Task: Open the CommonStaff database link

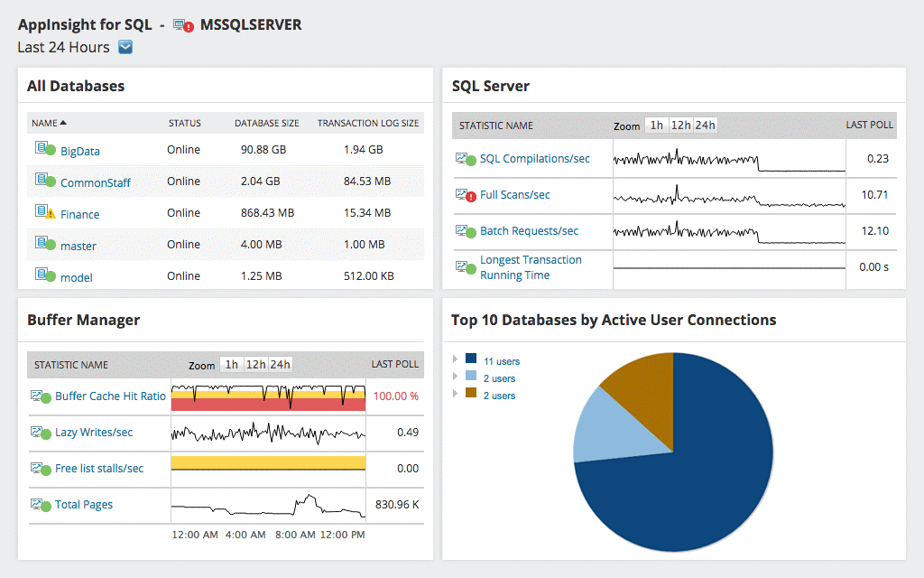Action: click(96, 182)
